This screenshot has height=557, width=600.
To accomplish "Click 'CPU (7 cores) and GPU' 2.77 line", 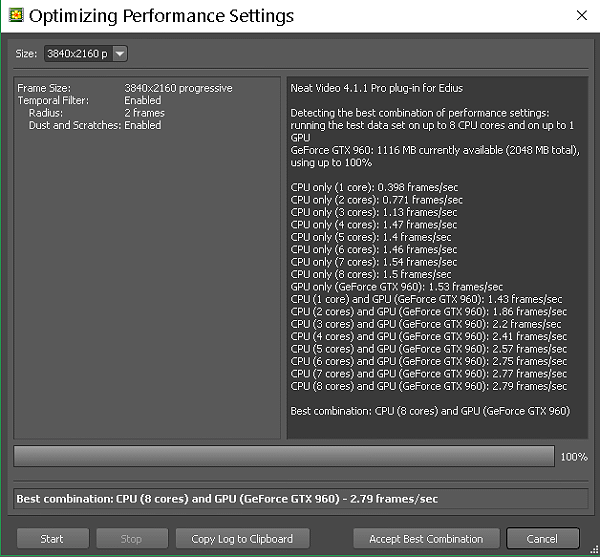I will point(429,374).
